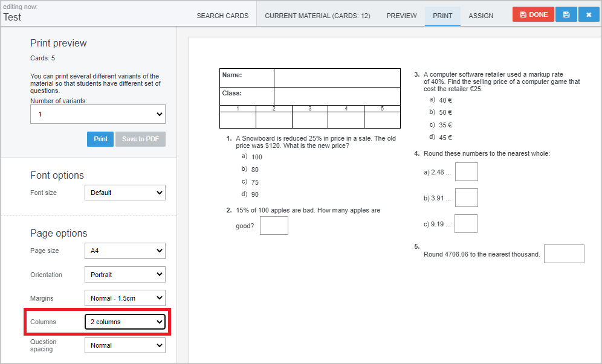Click score cell under column 2
Viewport: 602px width, 364px height.
tap(274, 120)
